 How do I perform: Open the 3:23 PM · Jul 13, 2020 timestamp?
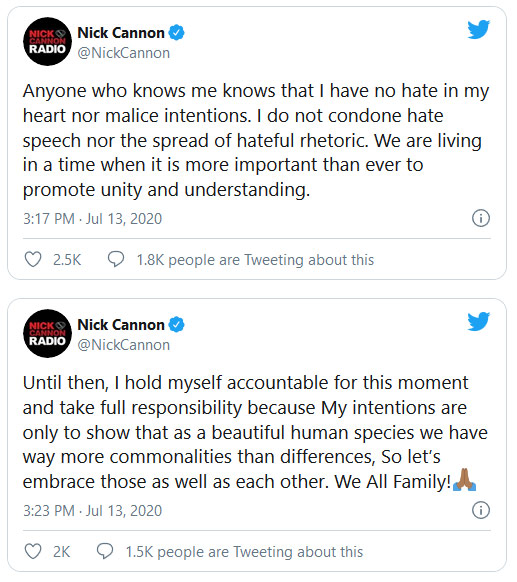coord(92,510)
